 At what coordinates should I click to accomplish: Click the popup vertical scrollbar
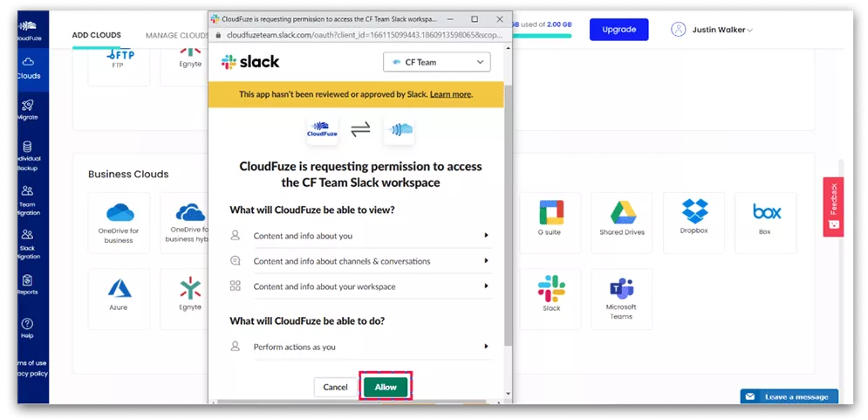(509, 216)
